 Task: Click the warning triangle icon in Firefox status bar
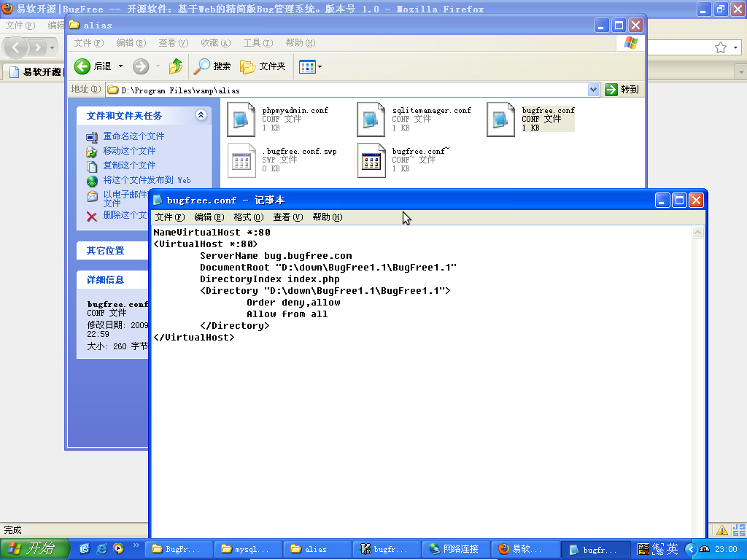pos(721,529)
